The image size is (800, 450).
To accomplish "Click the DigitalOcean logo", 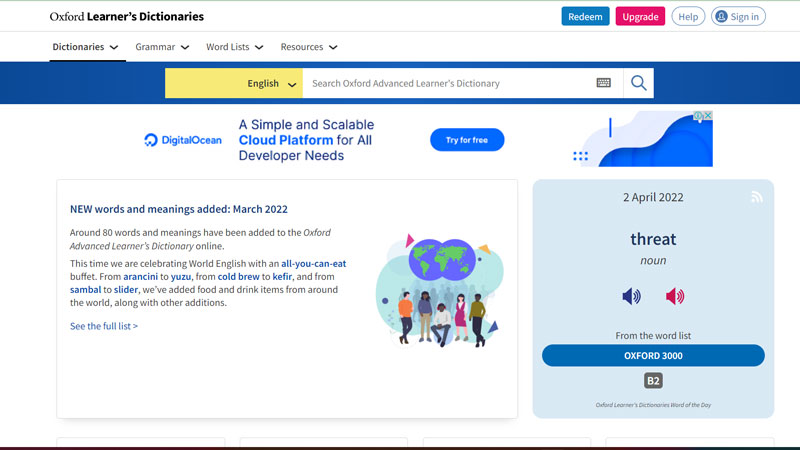I will tap(183, 140).
